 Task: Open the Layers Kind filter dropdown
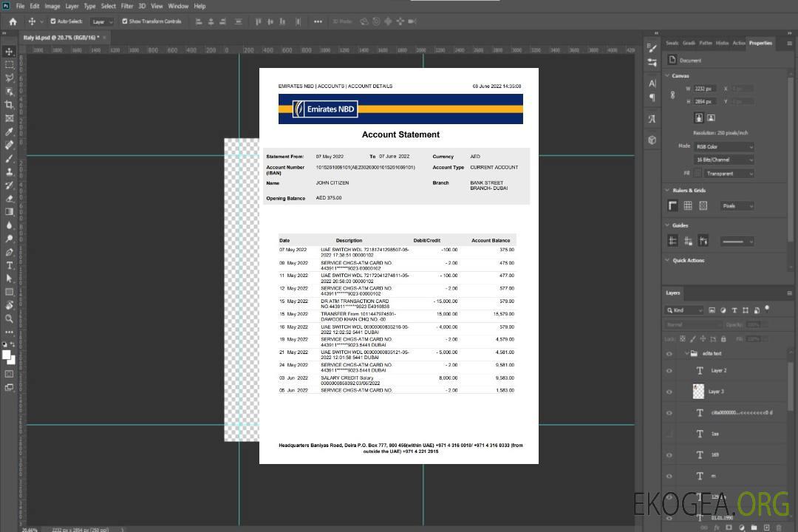pos(684,310)
